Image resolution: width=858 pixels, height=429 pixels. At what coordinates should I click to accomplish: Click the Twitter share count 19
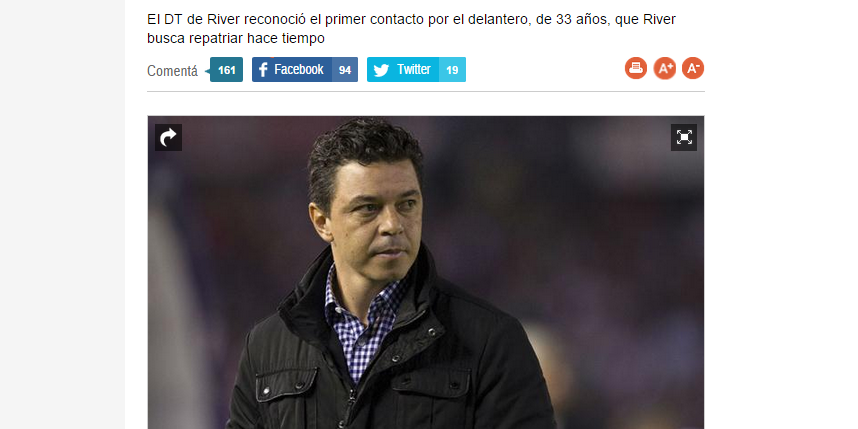click(x=452, y=69)
